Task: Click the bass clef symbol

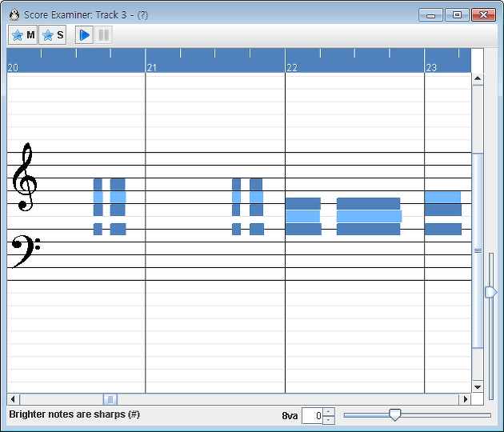Action: tap(26, 251)
